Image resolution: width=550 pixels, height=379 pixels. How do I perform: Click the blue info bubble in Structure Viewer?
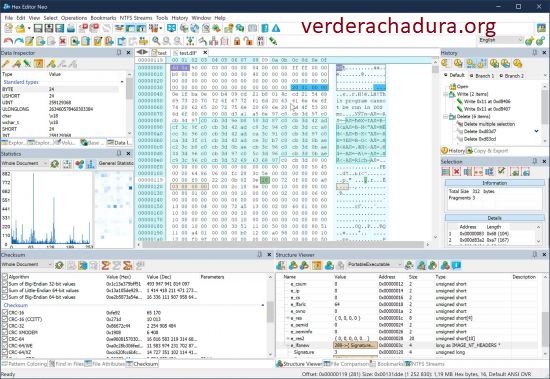(x=456, y=265)
